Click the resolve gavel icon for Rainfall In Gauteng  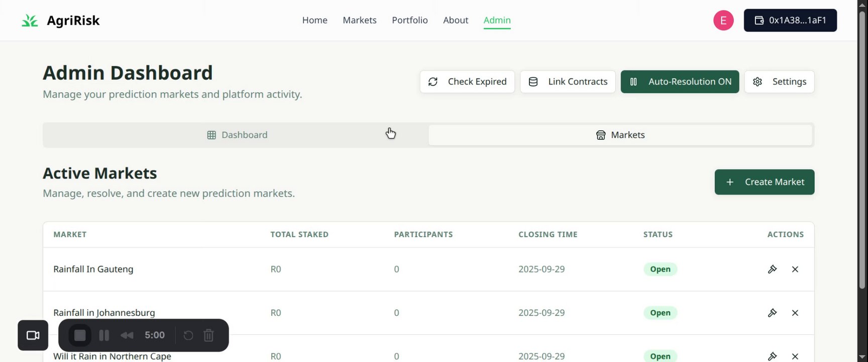click(x=772, y=269)
